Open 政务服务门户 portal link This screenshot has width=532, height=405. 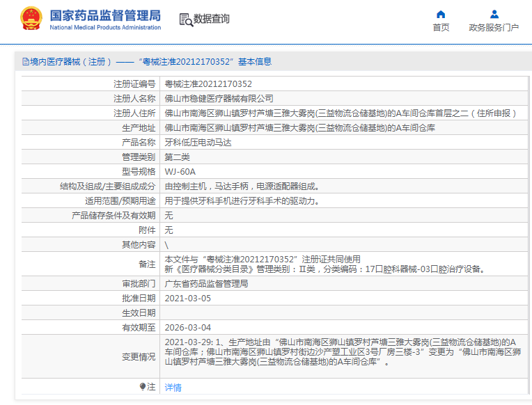coord(494,27)
